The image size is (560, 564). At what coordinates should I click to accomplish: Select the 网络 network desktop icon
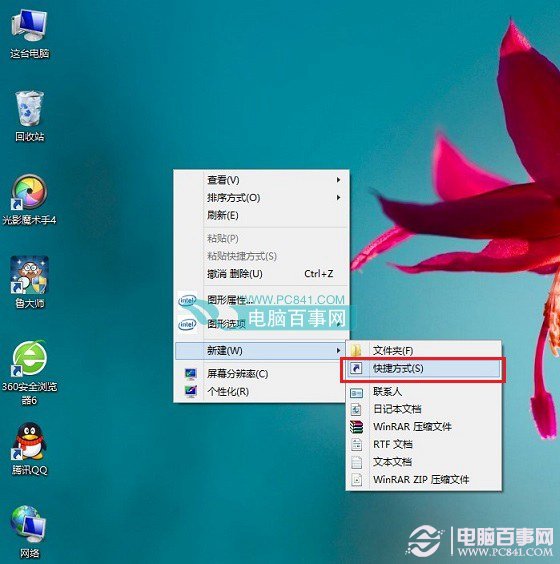(x=29, y=532)
